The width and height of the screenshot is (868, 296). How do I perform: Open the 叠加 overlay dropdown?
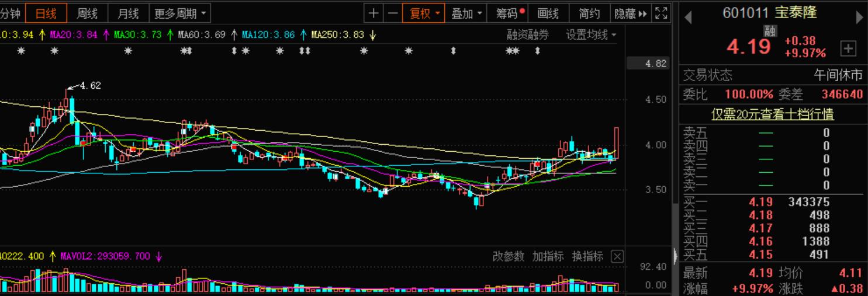[466, 13]
